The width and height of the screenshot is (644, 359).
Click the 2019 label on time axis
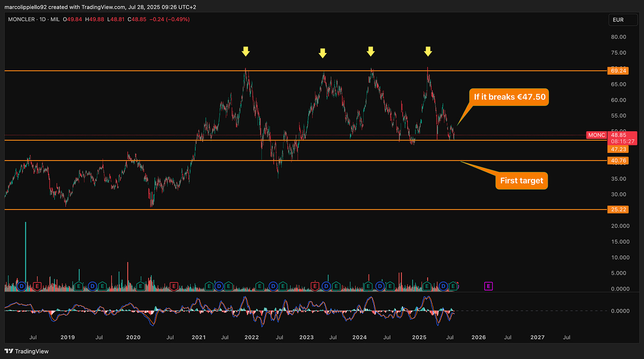(67, 337)
